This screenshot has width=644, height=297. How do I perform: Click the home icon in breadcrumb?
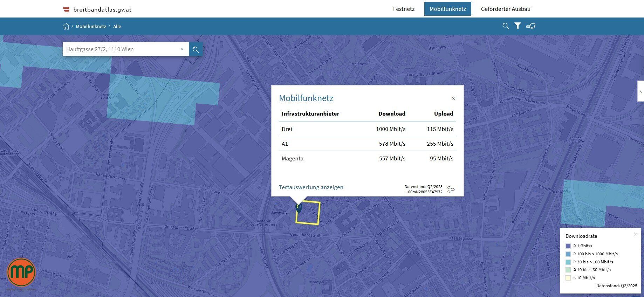tap(66, 26)
